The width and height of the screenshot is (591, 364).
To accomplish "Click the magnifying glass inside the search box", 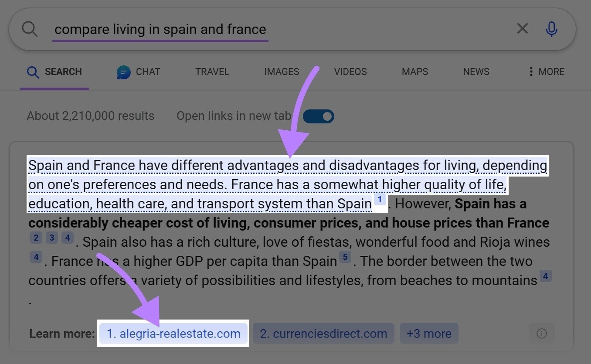I will (x=29, y=28).
